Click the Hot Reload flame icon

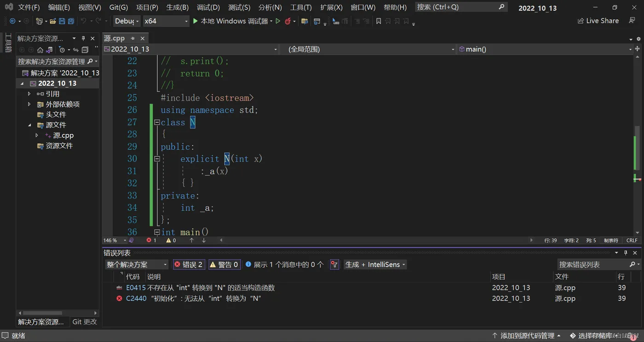click(288, 21)
